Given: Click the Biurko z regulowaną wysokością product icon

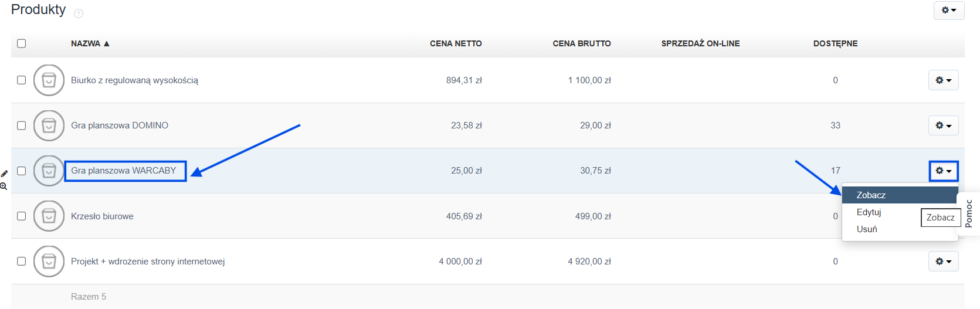Looking at the screenshot, I should 49,80.
